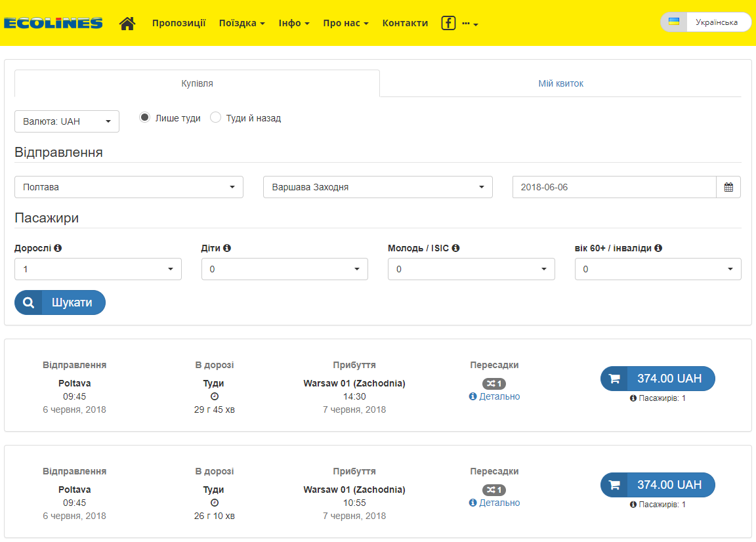756x542 pixels.
Task: Open the calendar date picker icon
Action: (x=728, y=187)
